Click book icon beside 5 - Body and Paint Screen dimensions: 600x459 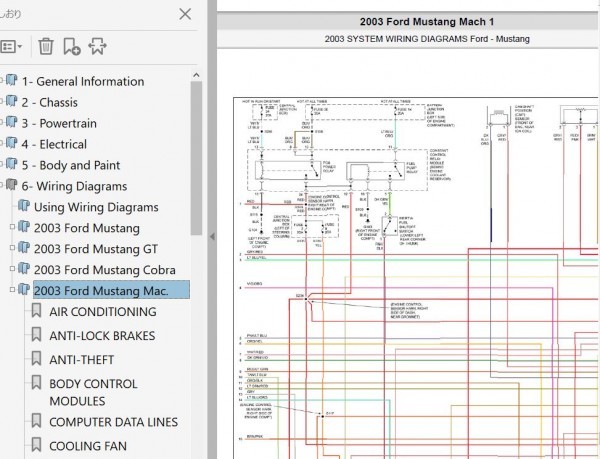12,164
